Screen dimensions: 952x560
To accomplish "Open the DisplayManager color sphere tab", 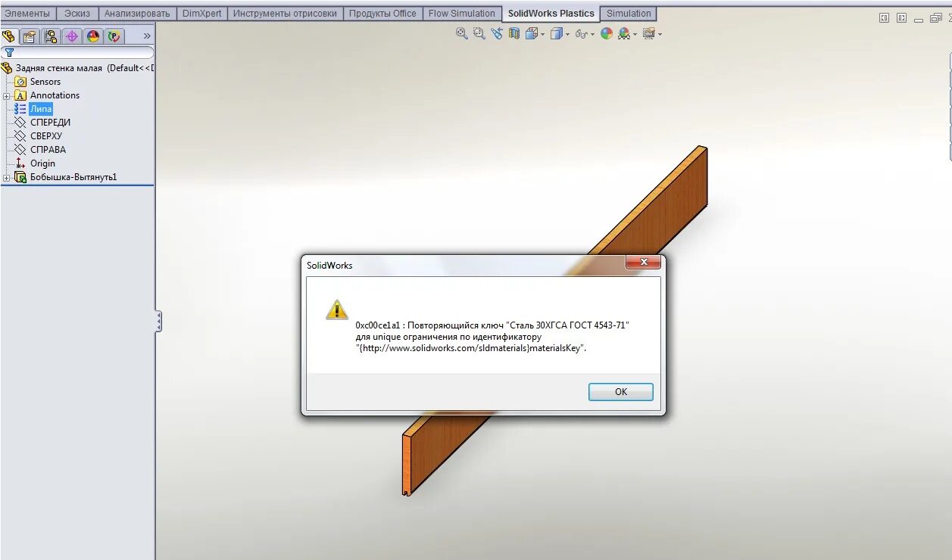I will [93, 36].
